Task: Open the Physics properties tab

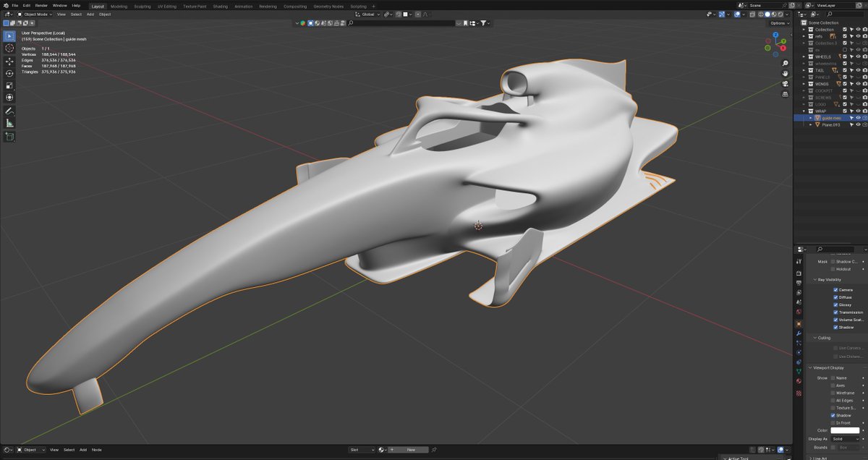Action: point(799,352)
